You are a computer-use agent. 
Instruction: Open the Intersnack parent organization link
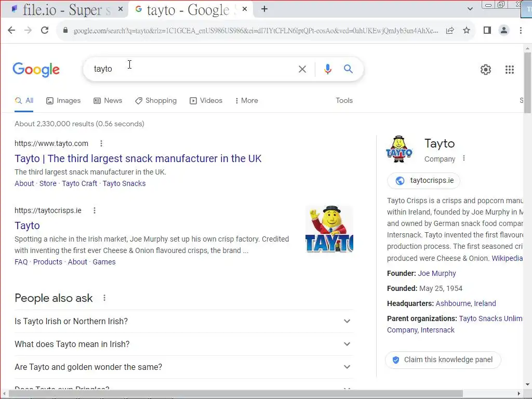(x=437, y=330)
